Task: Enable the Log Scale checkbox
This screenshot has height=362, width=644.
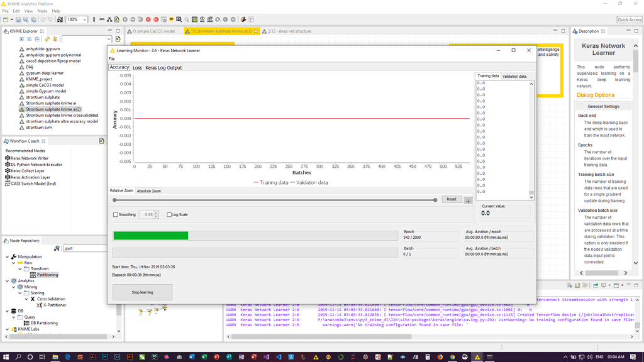Action: click(168, 214)
